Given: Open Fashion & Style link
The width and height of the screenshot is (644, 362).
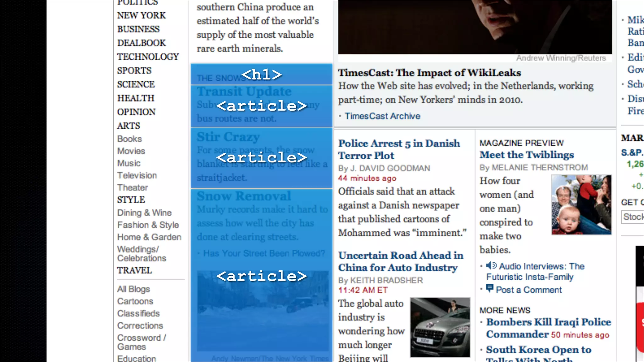Looking at the screenshot, I should tap(148, 225).
